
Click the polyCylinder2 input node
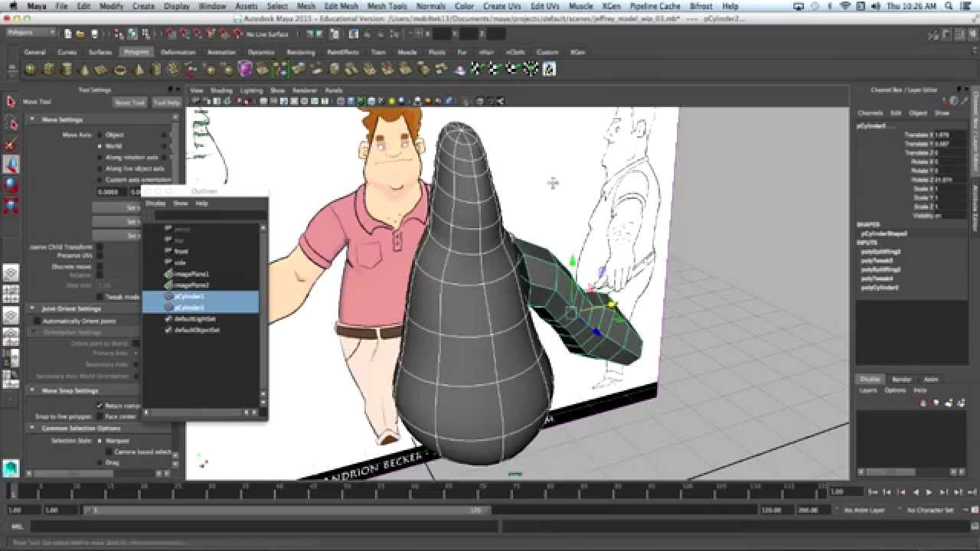[880, 288]
